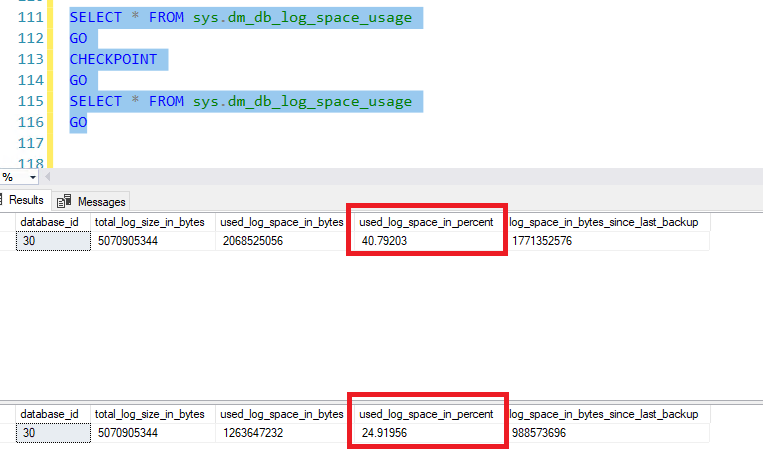Click the CHECKPOINT command on line 113
This screenshot has height=465, width=763.
[x=113, y=59]
